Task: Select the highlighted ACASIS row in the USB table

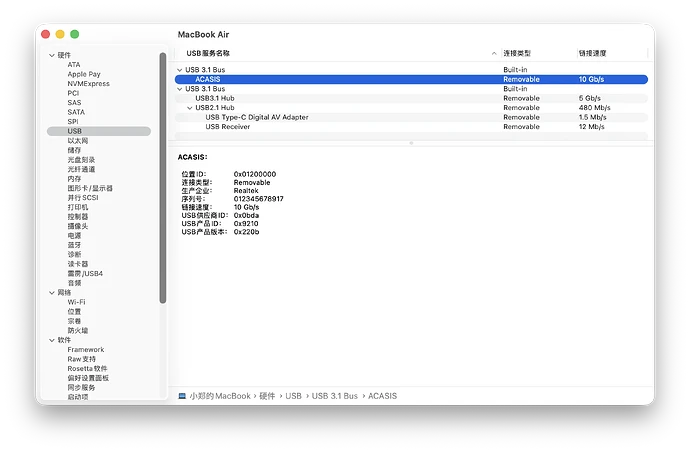Action: 411,80
